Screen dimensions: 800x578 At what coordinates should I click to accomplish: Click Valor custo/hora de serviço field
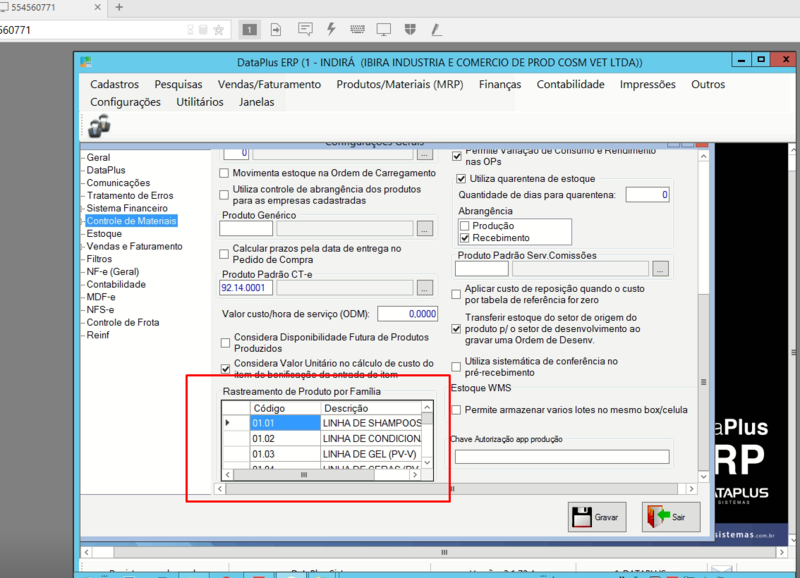click(x=407, y=314)
